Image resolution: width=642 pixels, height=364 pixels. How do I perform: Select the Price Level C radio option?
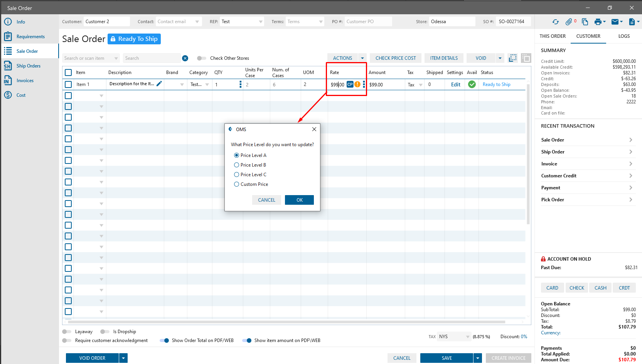(236, 175)
